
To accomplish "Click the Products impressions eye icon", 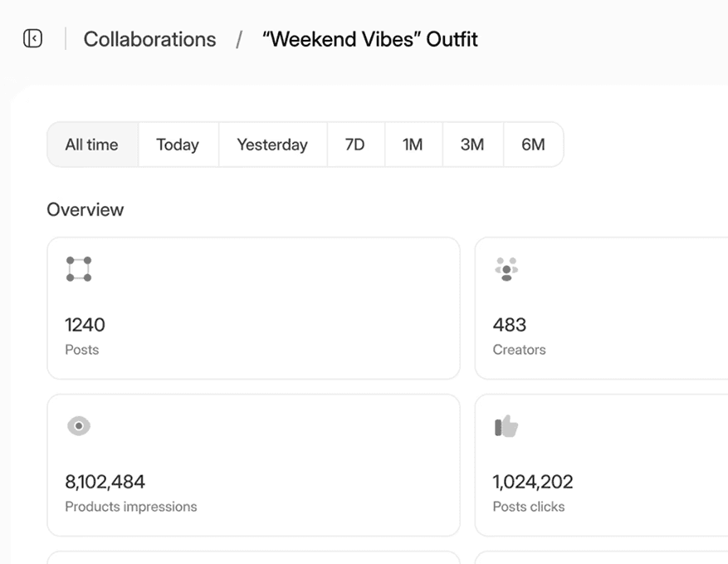I will 79,426.
